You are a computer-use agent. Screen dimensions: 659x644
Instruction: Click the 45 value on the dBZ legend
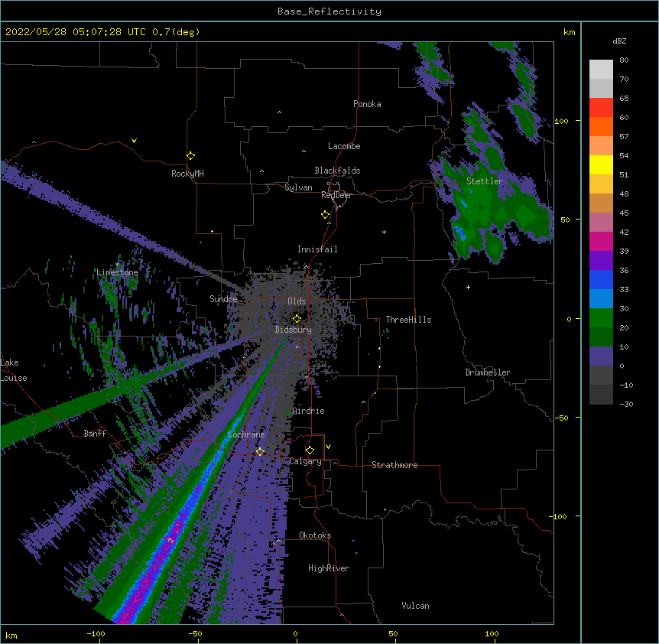click(624, 213)
